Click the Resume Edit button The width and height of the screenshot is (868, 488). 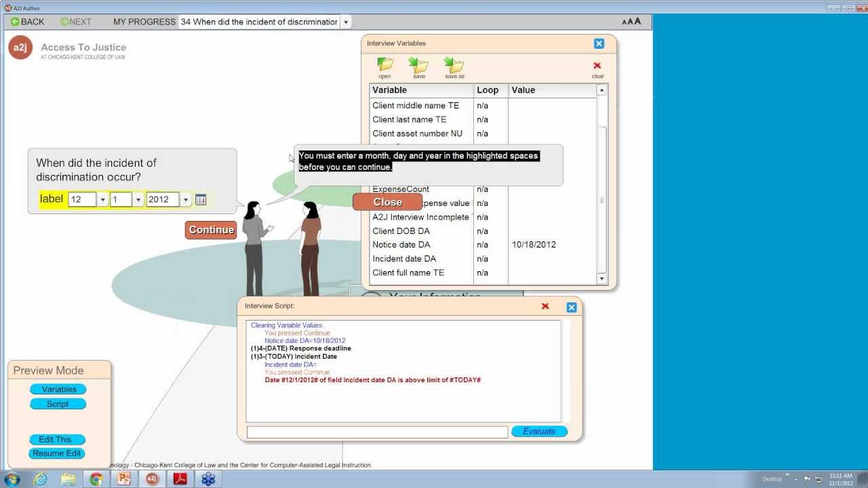click(x=58, y=453)
